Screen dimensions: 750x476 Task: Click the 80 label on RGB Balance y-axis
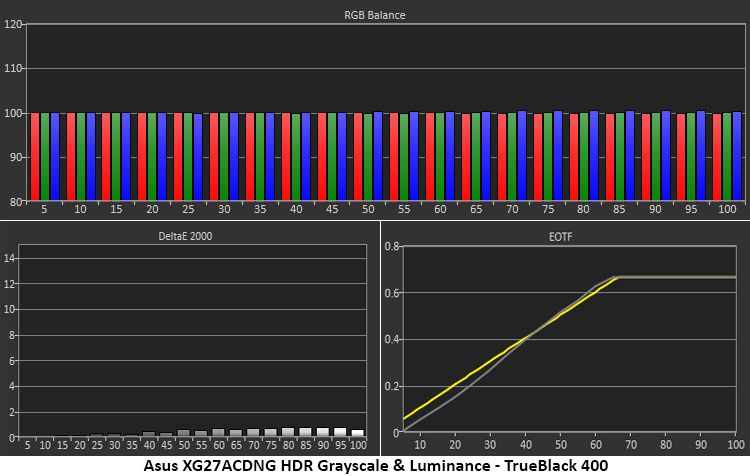(x=16, y=201)
